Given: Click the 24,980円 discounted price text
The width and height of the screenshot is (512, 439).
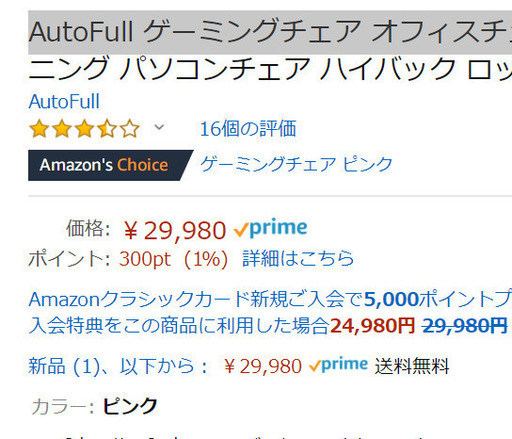Looking at the screenshot, I should 372,326.
